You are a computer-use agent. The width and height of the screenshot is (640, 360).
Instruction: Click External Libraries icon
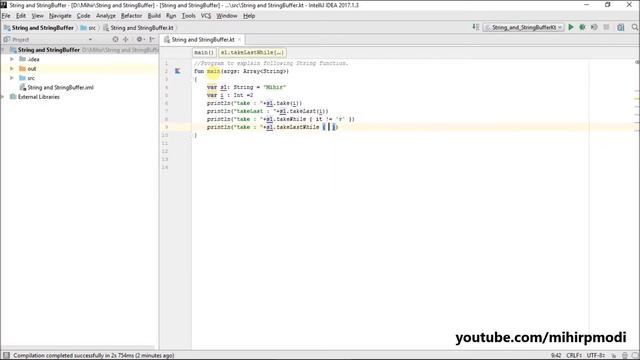[x=13, y=97]
